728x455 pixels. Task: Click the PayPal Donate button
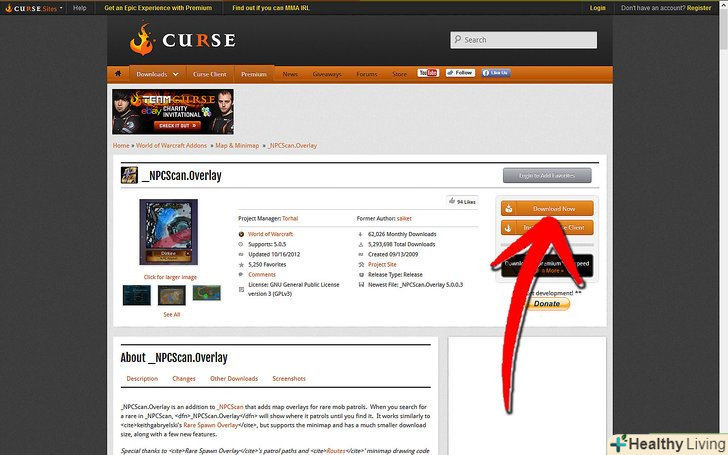(x=547, y=304)
